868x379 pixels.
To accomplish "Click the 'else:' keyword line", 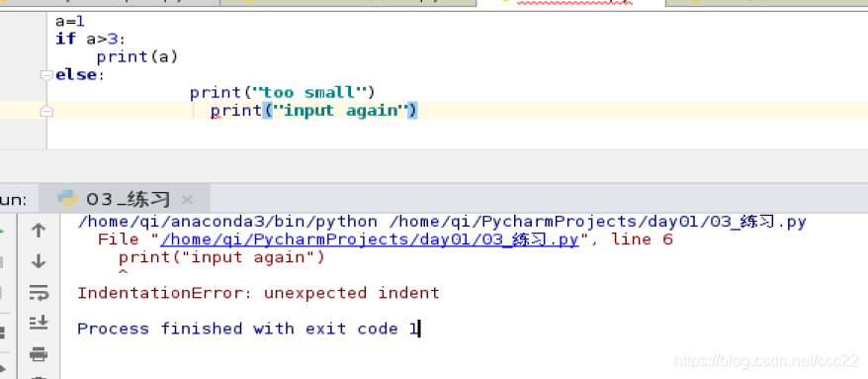I will tap(80, 75).
